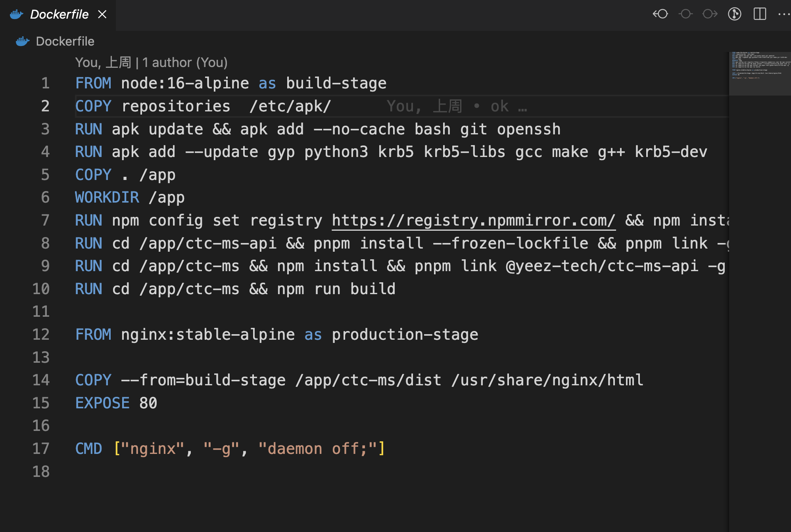
Task: Click 'build-stage' text on line 1
Action: [336, 83]
